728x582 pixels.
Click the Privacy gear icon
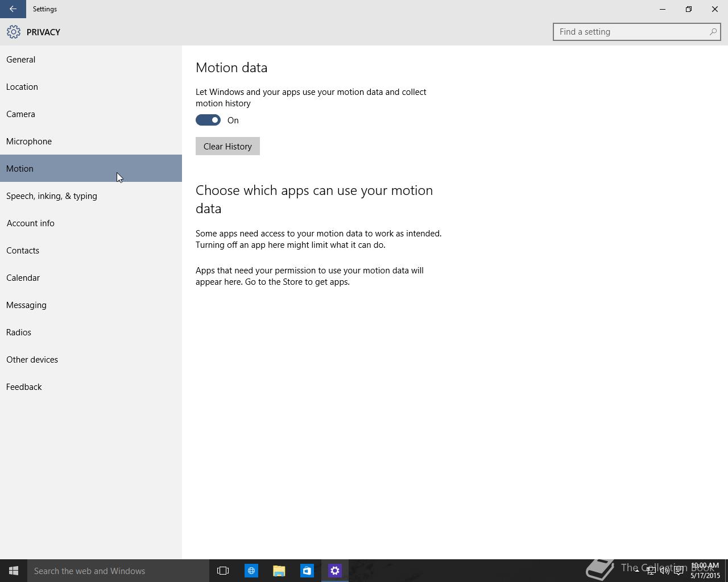[x=14, y=32]
